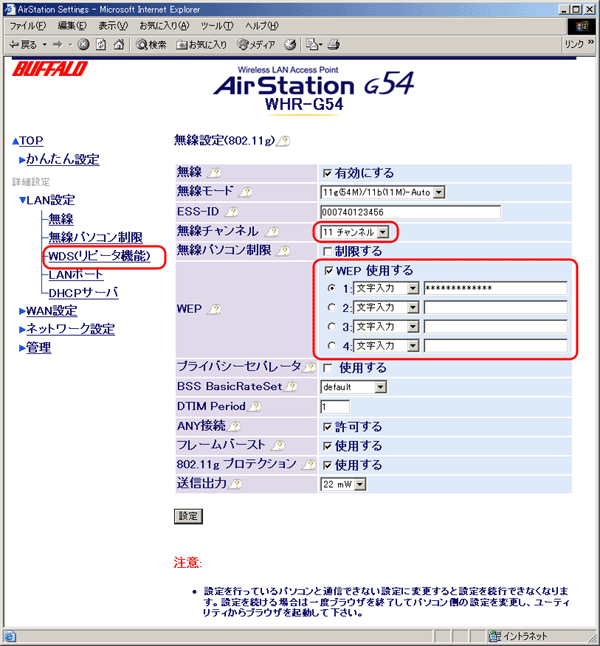
Task: Click the DTIM Period input field
Action: point(335,407)
